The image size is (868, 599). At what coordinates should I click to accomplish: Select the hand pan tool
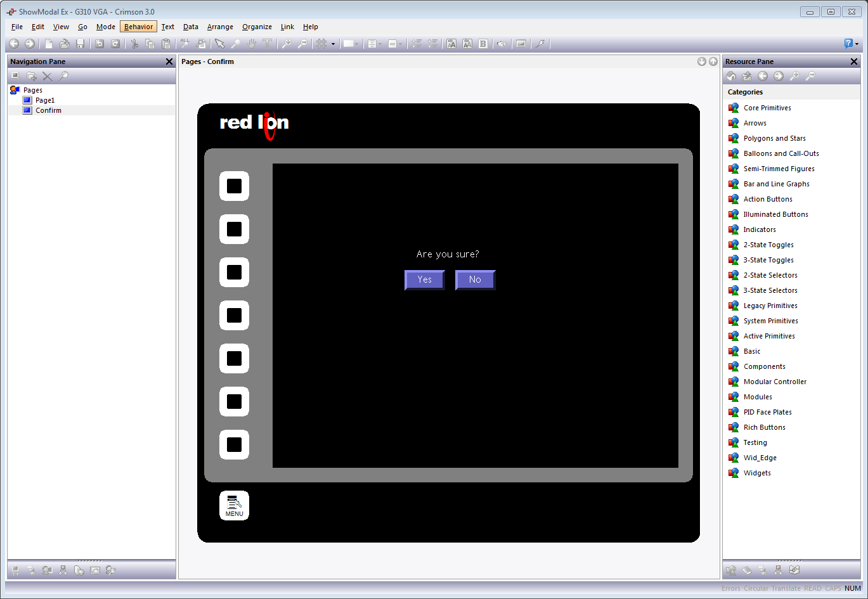[252, 44]
